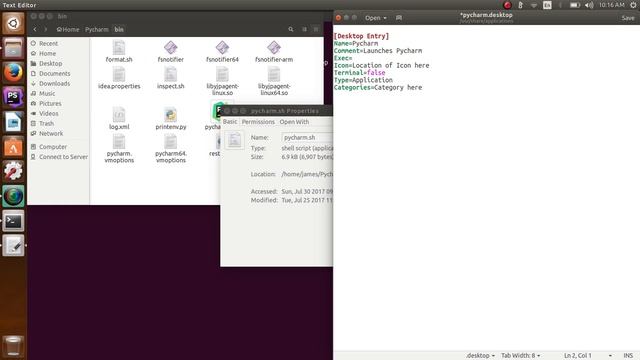Select pycharm.vmoptions file
The image size is (640, 360).
(x=119, y=149)
